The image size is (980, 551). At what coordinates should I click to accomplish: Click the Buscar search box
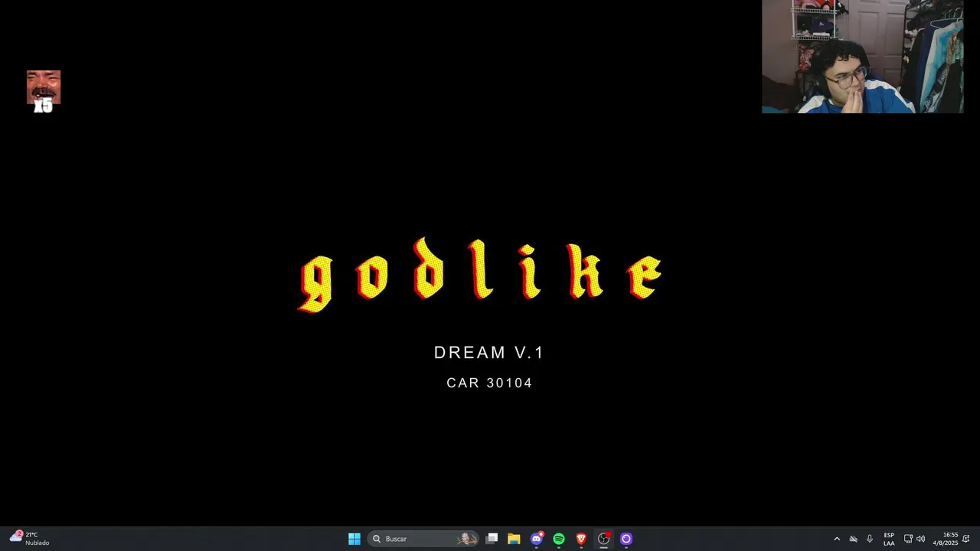coord(423,539)
